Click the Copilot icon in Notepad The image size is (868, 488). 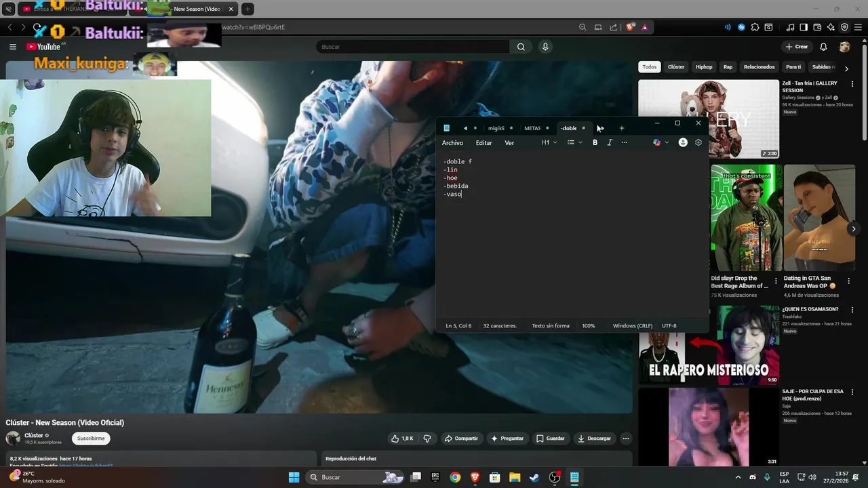[656, 142]
